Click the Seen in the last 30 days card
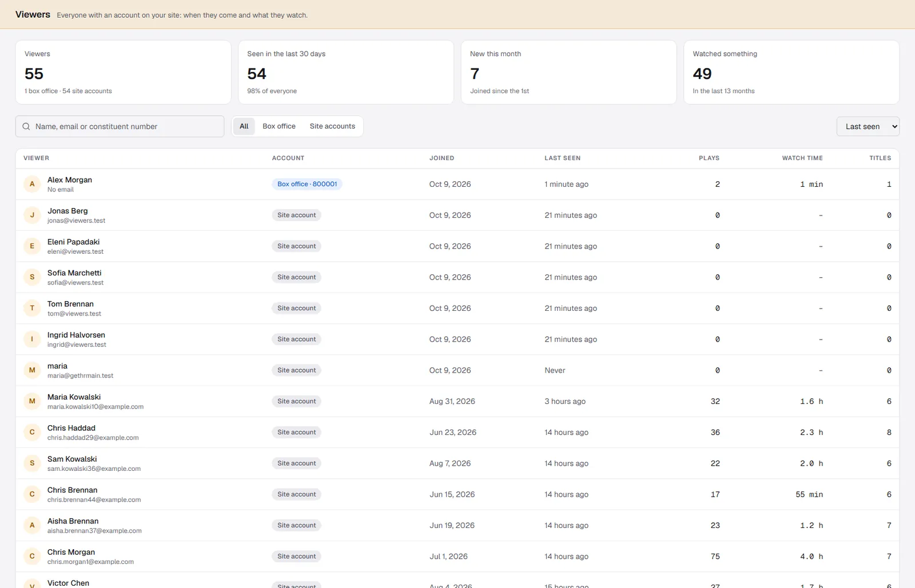915x588 pixels. [346, 72]
